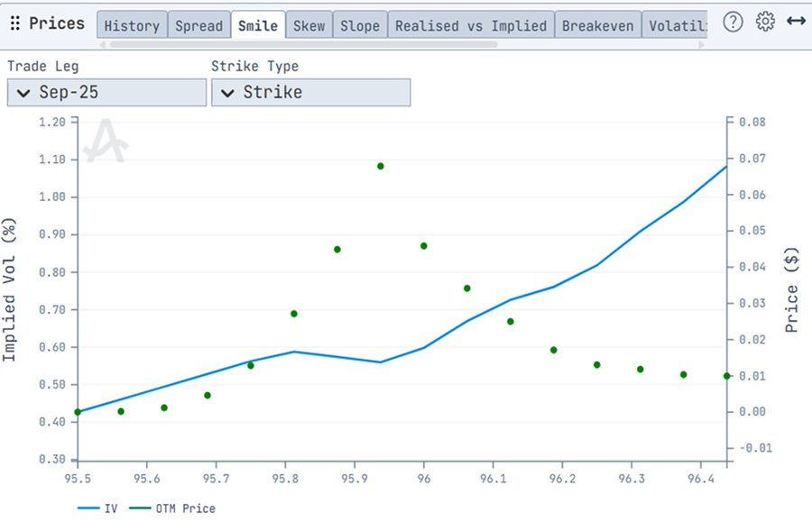
Task: Click the 96.4 x-axis label
Action: tap(701, 478)
